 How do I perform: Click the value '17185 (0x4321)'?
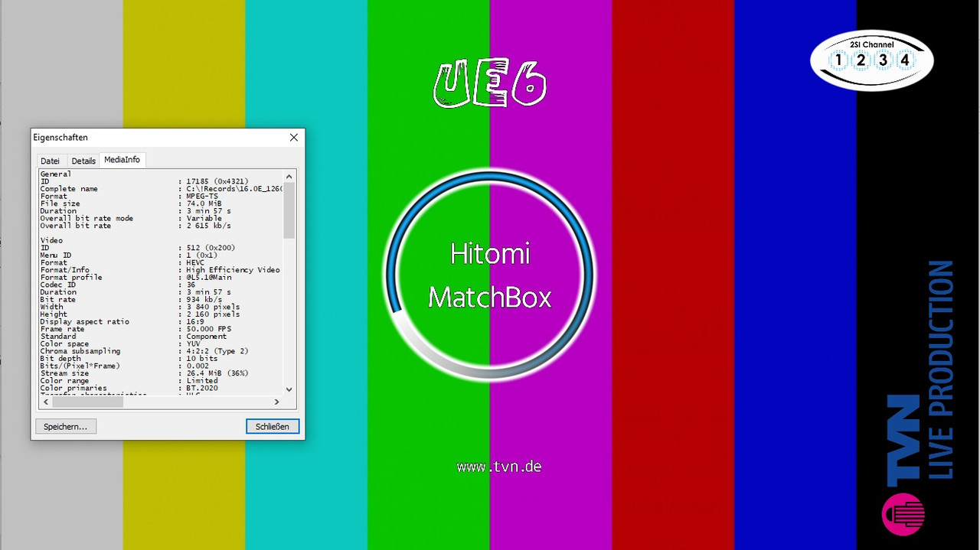(x=217, y=181)
